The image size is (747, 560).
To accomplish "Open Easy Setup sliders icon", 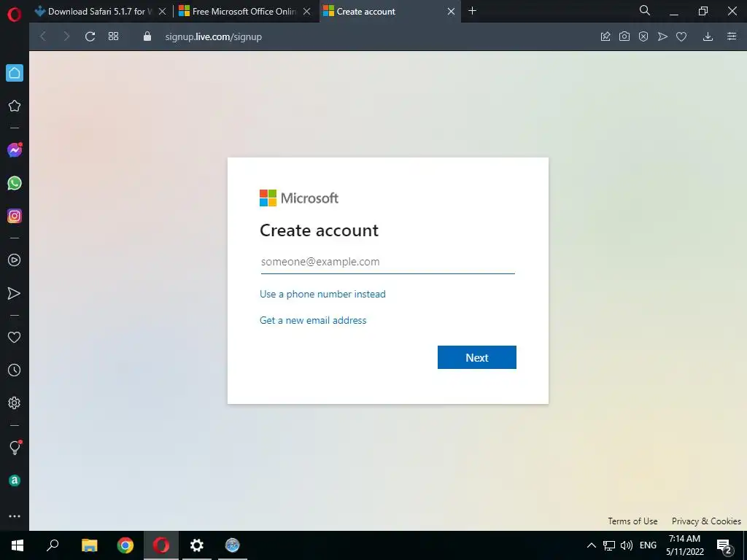I will 732,36.
